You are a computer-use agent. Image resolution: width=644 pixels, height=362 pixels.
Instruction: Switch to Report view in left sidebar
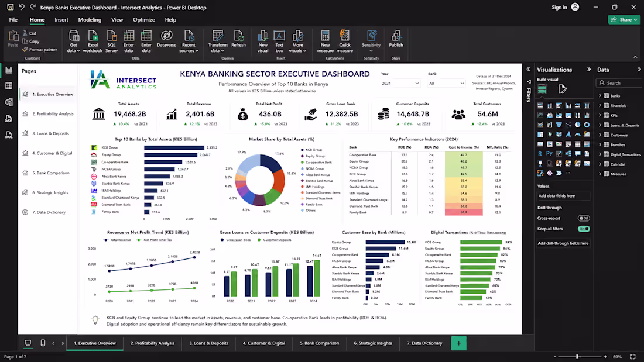point(9,70)
